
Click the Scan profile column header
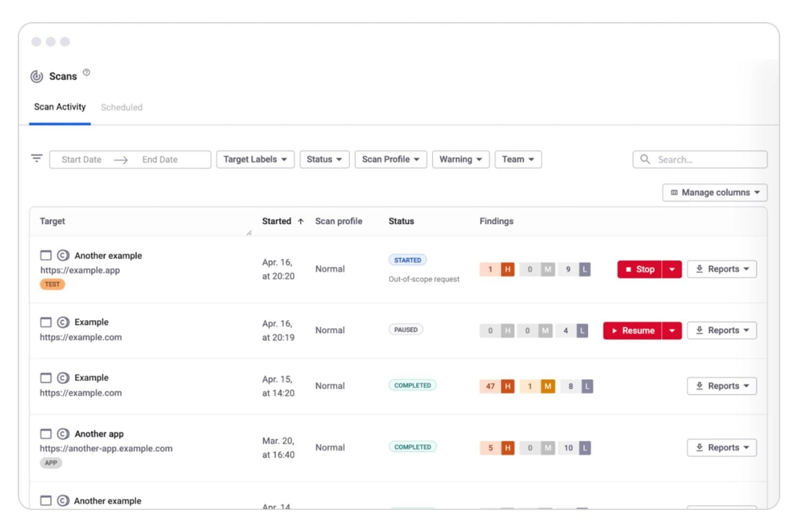tap(339, 221)
